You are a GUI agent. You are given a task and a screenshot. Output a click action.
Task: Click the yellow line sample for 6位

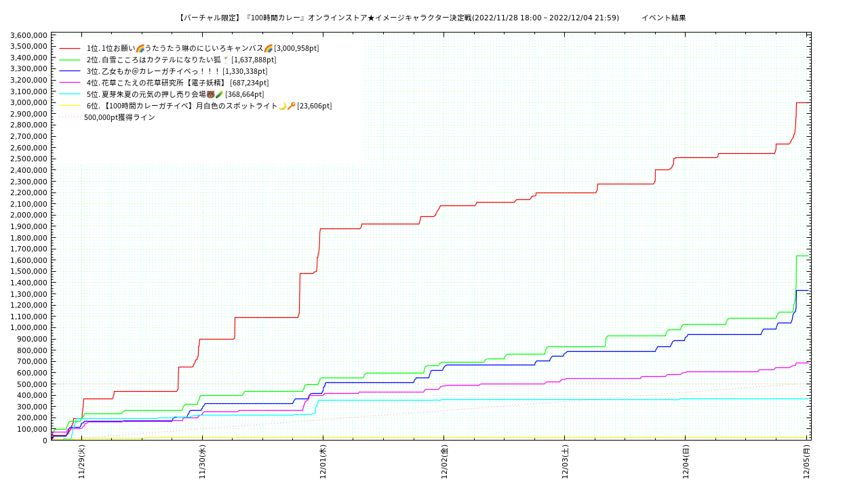[x=70, y=106]
